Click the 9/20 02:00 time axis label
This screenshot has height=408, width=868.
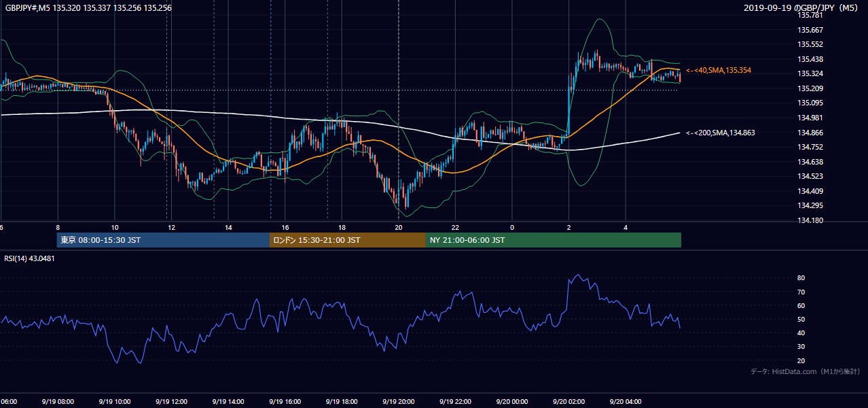569,402
